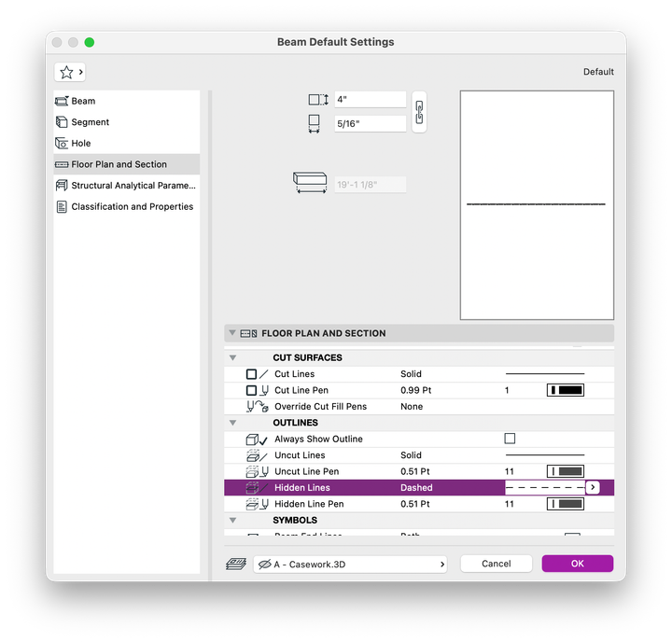The width and height of the screenshot is (672, 642).
Task: Toggle the Cut Lines square checkbox
Action: (x=252, y=374)
